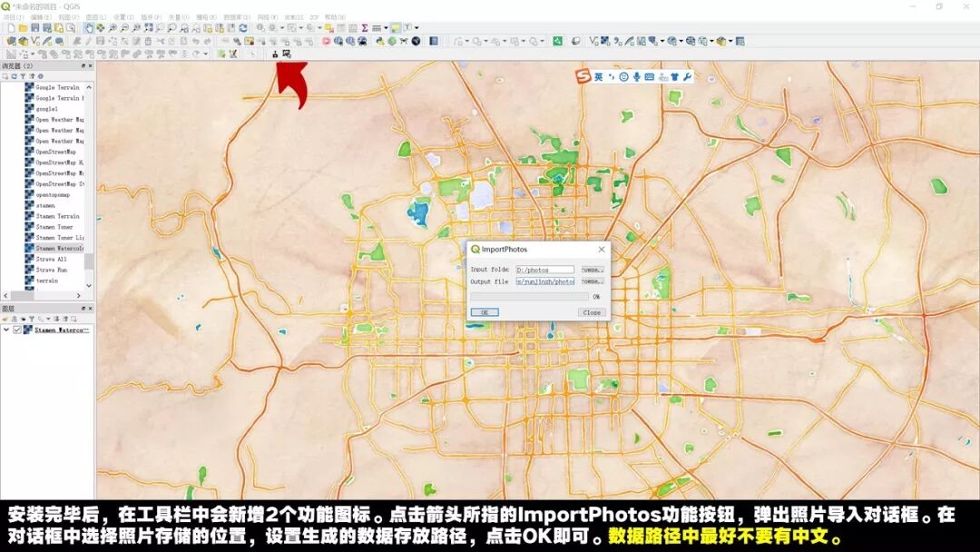Select the Measure ruler tool

(377, 27)
